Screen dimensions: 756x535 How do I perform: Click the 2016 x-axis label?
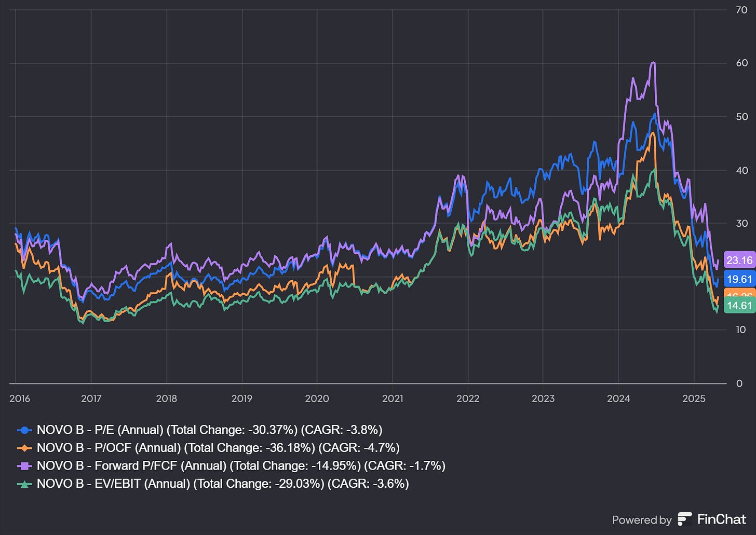pos(20,399)
